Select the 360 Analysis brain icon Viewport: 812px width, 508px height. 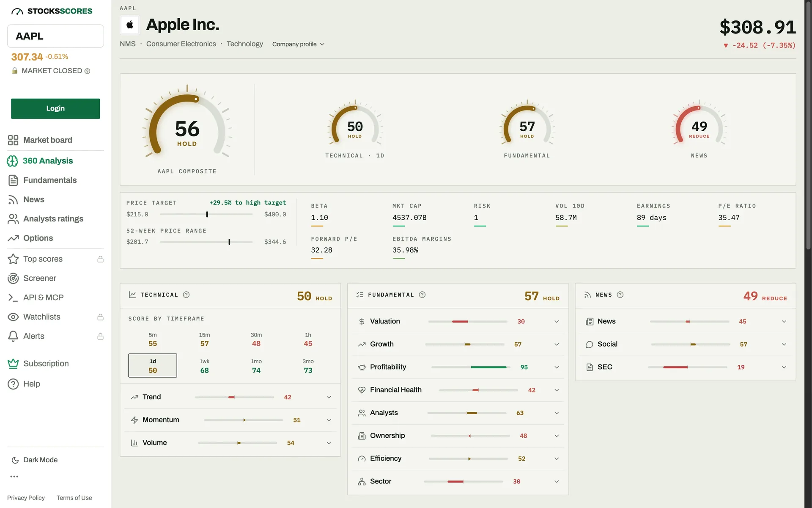12,161
